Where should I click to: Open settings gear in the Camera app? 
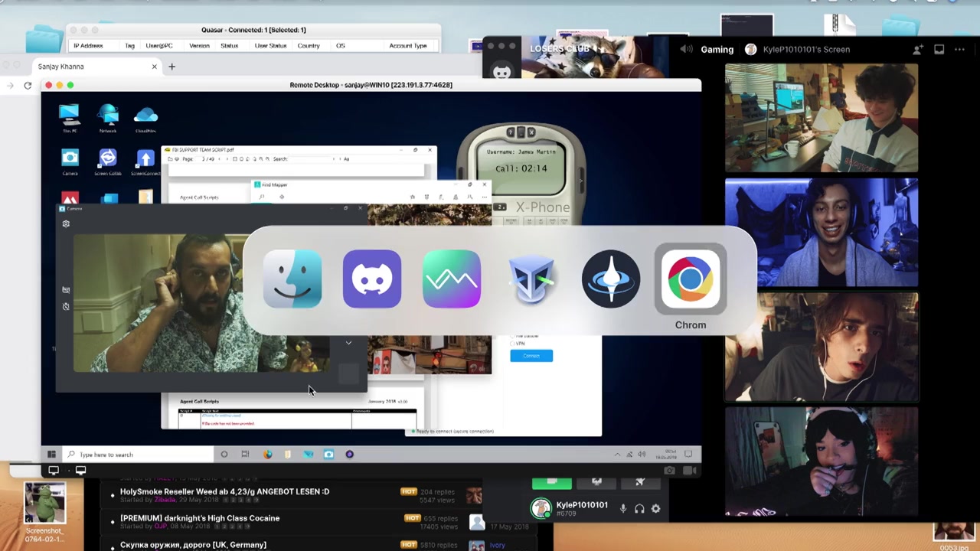click(66, 223)
